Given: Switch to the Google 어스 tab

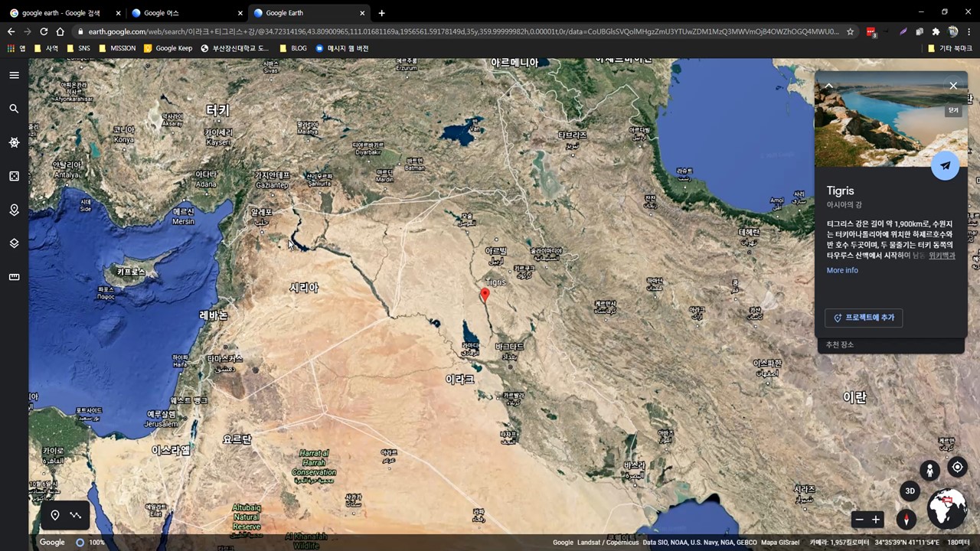Looking at the screenshot, I should [x=185, y=13].
